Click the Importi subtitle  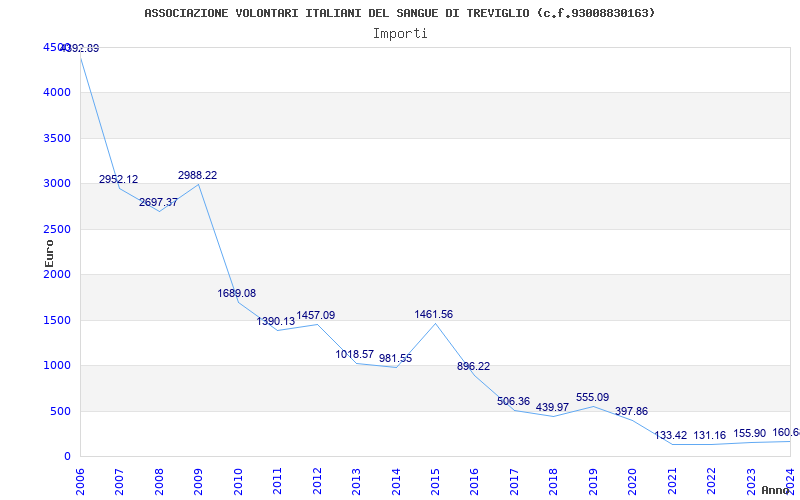(x=400, y=34)
